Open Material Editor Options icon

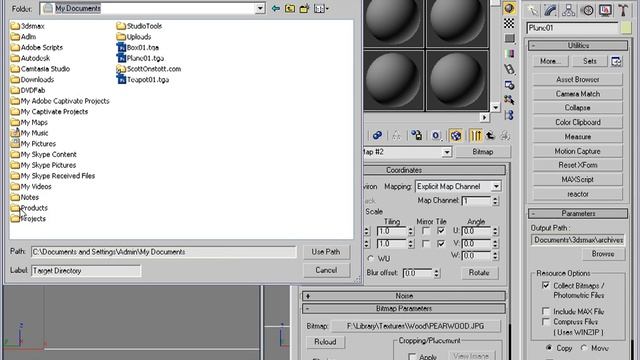point(509,85)
